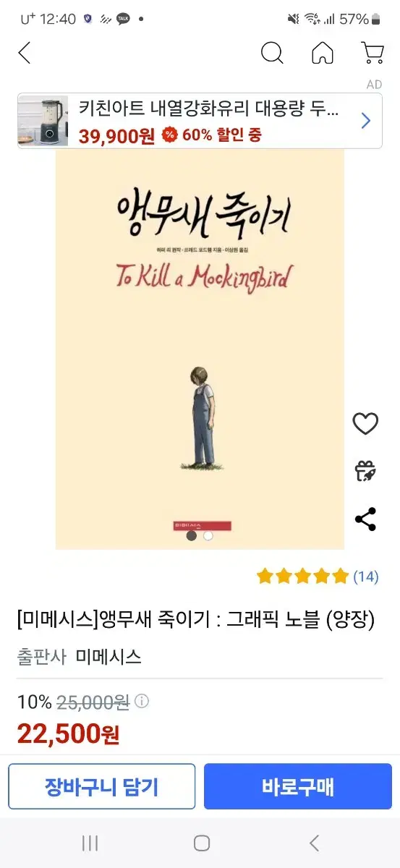Share this book using the share icon
Viewport: 400px width, 868px height.
[x=365, y=519]
